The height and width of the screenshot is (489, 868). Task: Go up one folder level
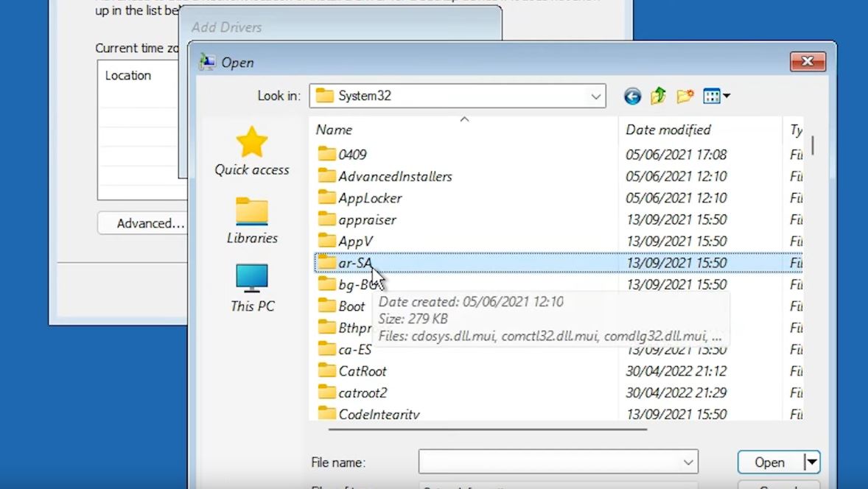[658, 96]
